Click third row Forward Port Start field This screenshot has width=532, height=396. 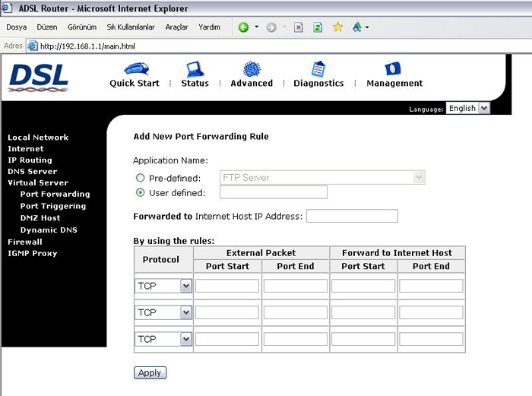point(363,339)
